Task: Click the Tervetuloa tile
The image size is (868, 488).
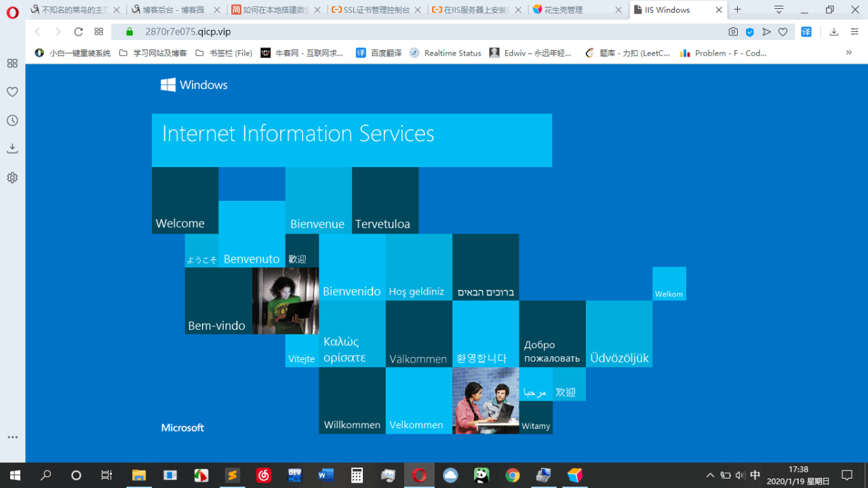Action: click(x=385, y=200)
